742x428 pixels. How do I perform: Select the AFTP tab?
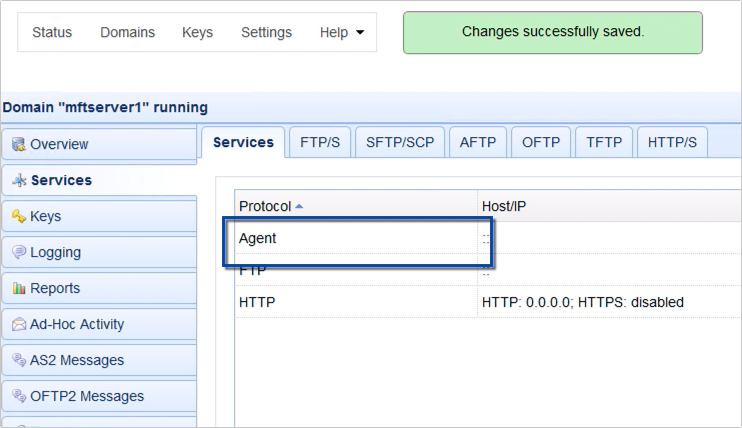click(476, 143)
